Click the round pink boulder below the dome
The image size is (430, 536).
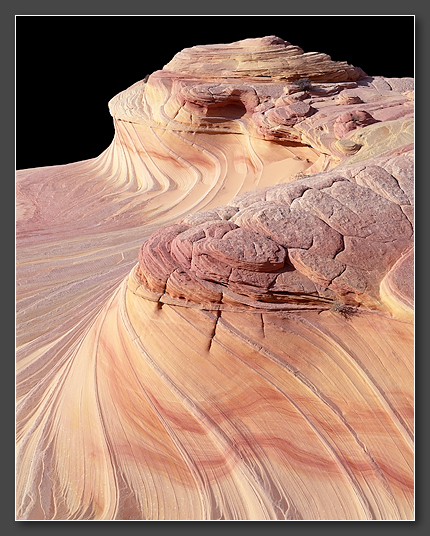coord(355,122)
